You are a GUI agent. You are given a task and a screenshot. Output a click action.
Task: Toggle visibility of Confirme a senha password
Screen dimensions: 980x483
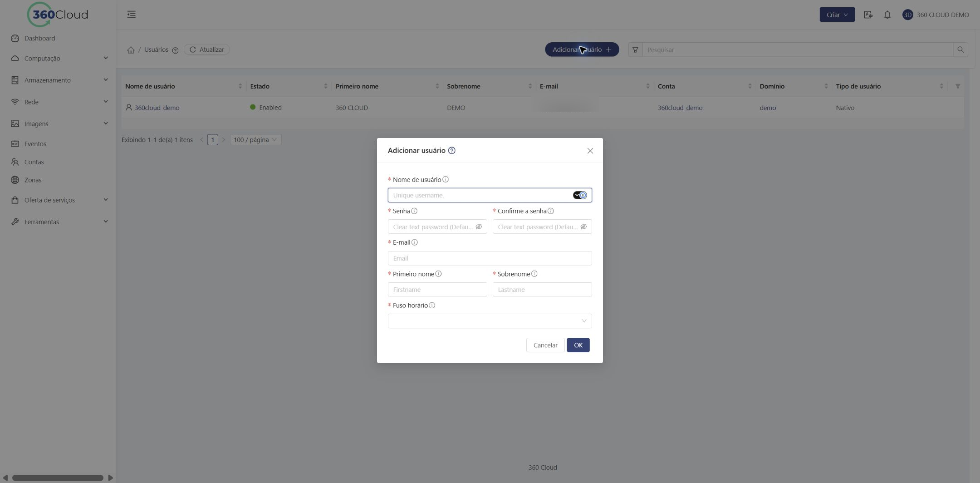click(x=583, y=227)
